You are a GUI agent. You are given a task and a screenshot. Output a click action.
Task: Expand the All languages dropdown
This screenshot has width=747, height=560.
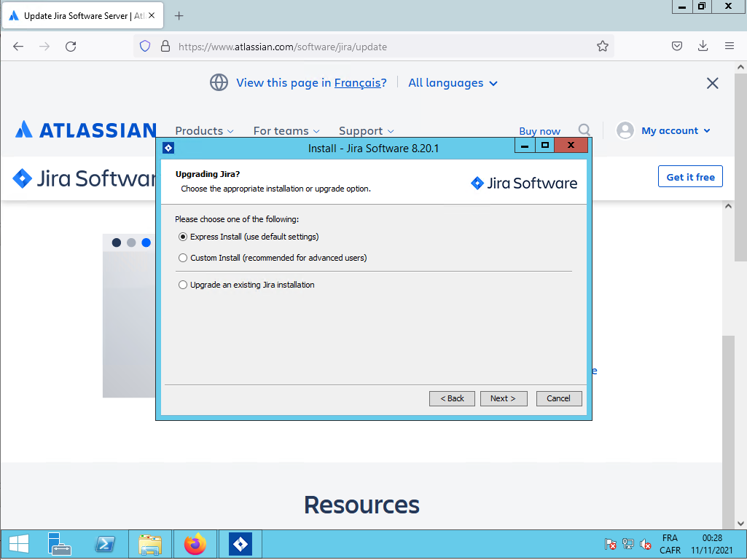tap(453, 83)
